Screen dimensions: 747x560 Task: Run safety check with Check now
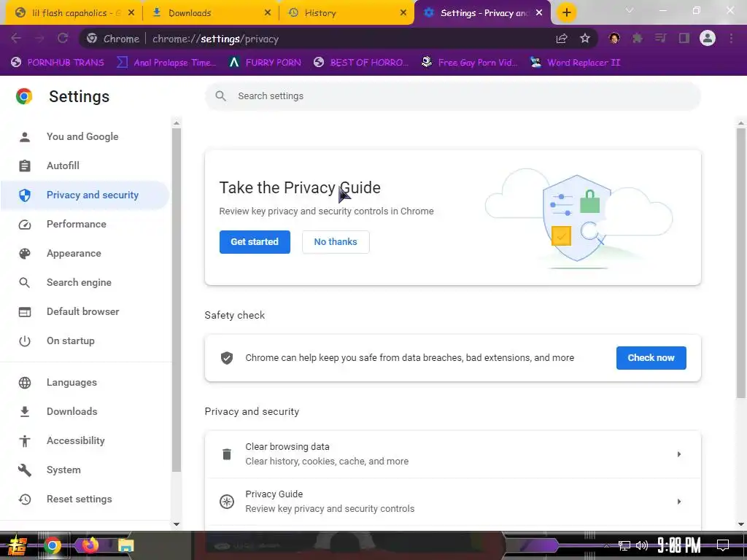click(x=651, y=357)
